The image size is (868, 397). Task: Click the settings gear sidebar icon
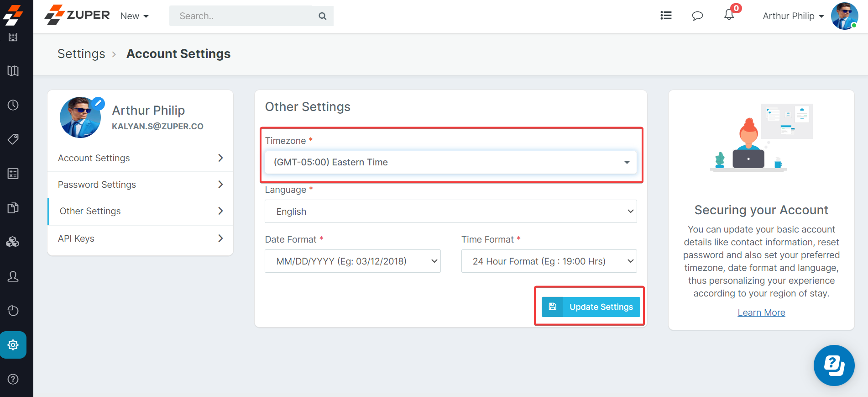pos(13,345)
